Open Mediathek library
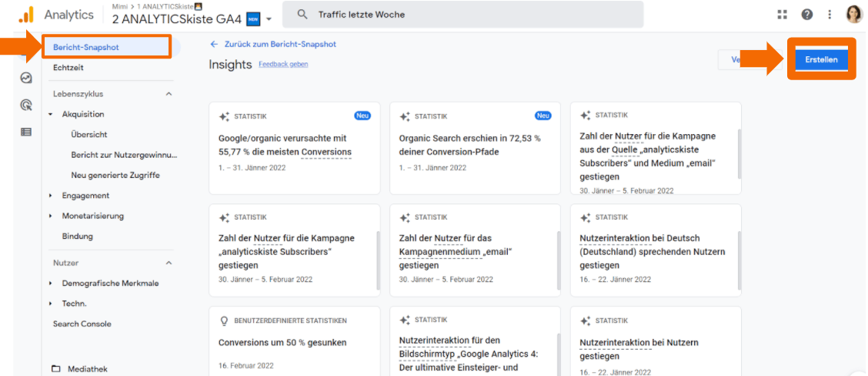Image resolution: width=868 pixels, height=376 pixels. 88,369
